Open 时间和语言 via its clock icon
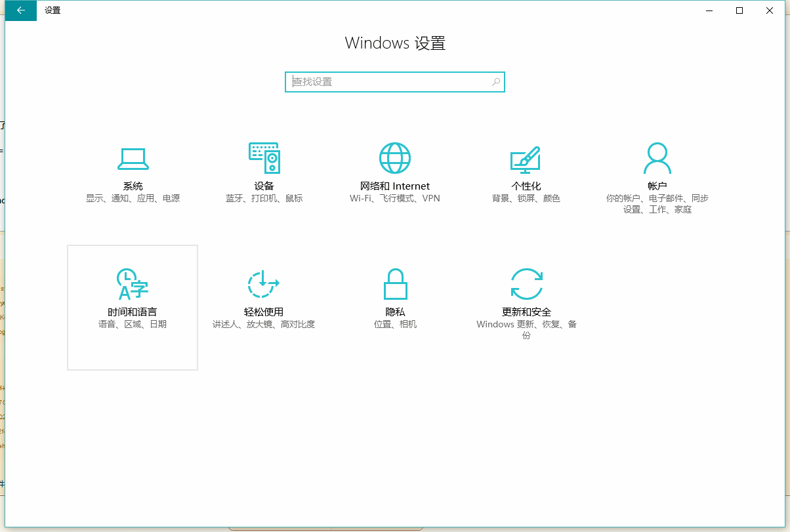The image size is (790, 532). tap(132, 284)
